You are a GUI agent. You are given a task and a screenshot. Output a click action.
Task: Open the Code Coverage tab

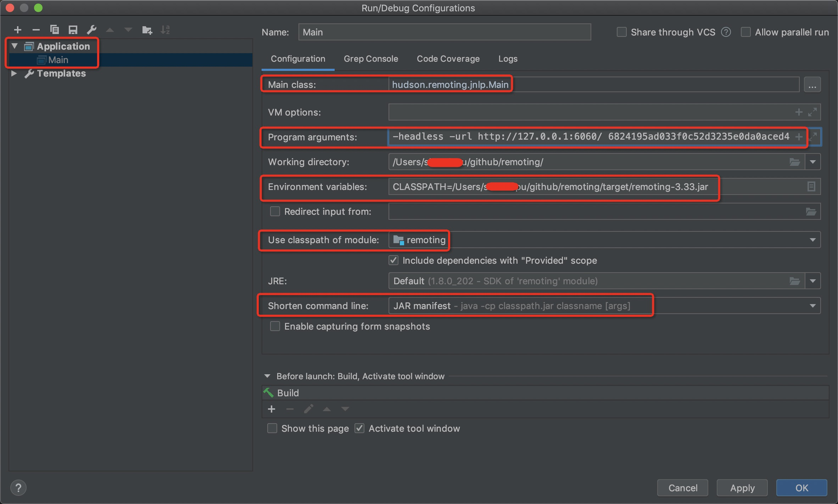pos(448,59)
